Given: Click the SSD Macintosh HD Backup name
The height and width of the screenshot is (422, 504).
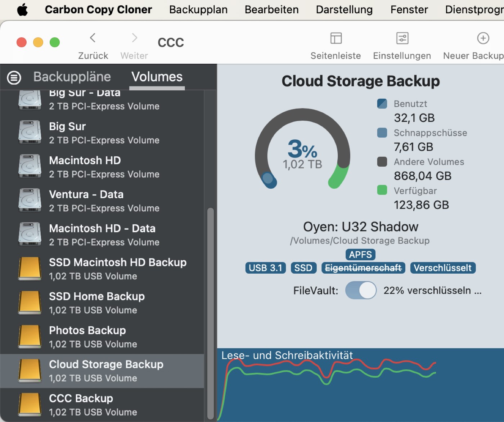Looking at the screenshot, I should tap(118, 262).
